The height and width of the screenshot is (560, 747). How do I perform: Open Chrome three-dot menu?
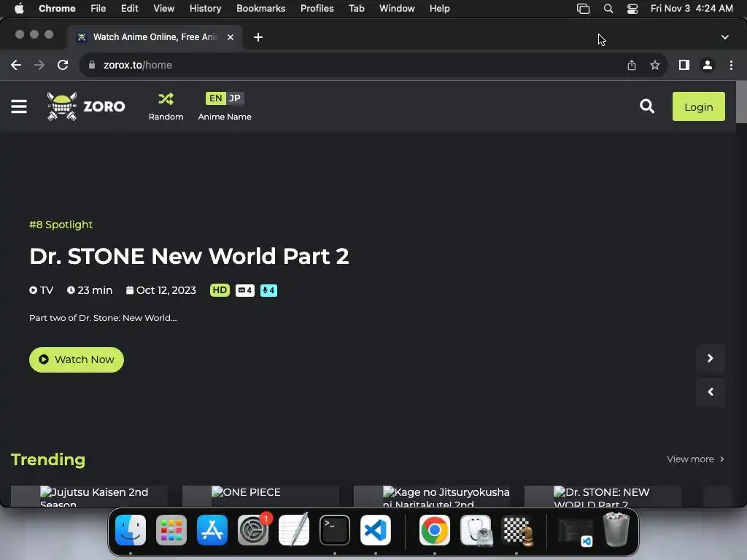pyautogui.click(x=731, y=65)
